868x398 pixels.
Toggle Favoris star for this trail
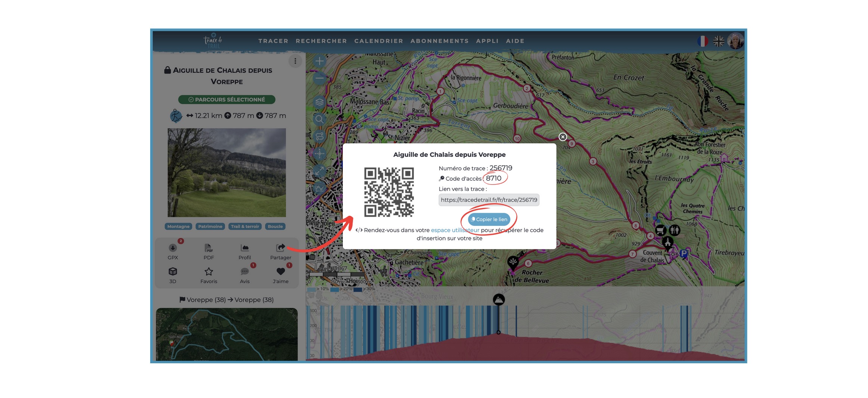pos(208,271)
